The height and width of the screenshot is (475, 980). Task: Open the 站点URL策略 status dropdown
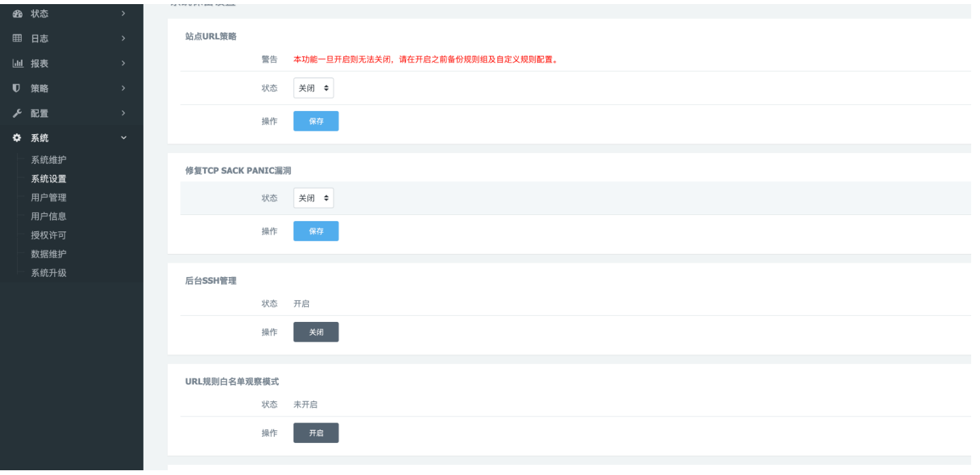click(x=314, y=88)
